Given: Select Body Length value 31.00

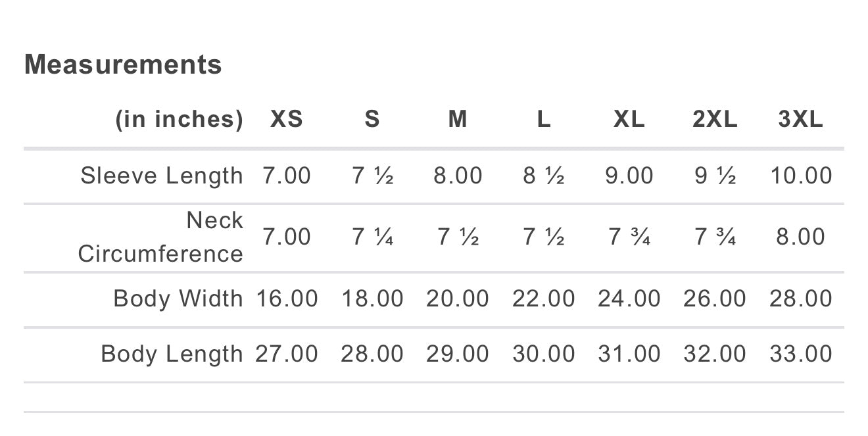Looking at the screenshot, I should coord(629,354).
